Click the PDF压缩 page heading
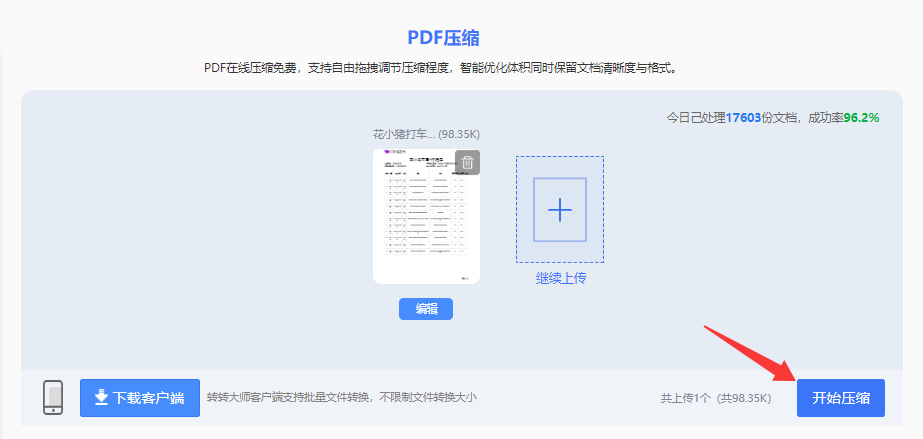This screenshot has height=439, width=923. click(x=443, y=38)
